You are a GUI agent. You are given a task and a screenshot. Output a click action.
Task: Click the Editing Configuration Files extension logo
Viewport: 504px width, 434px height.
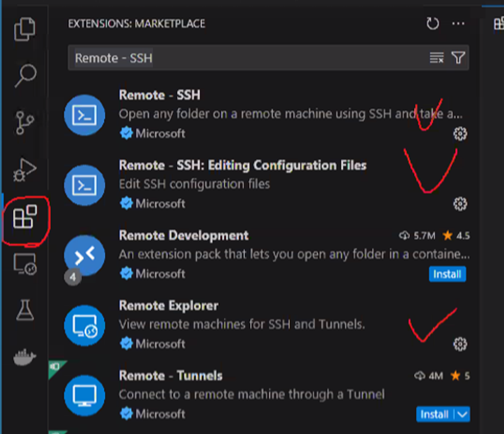pos(84,185)
